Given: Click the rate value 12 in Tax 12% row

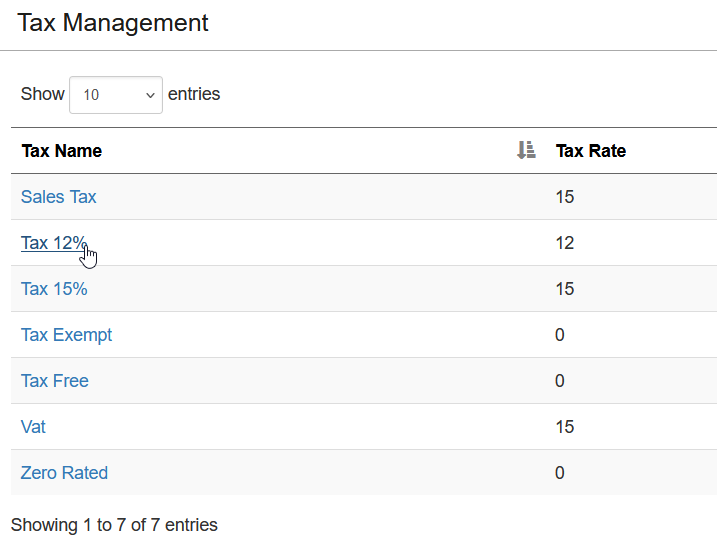Looking at the screenshot, I should tap(565, 243).
